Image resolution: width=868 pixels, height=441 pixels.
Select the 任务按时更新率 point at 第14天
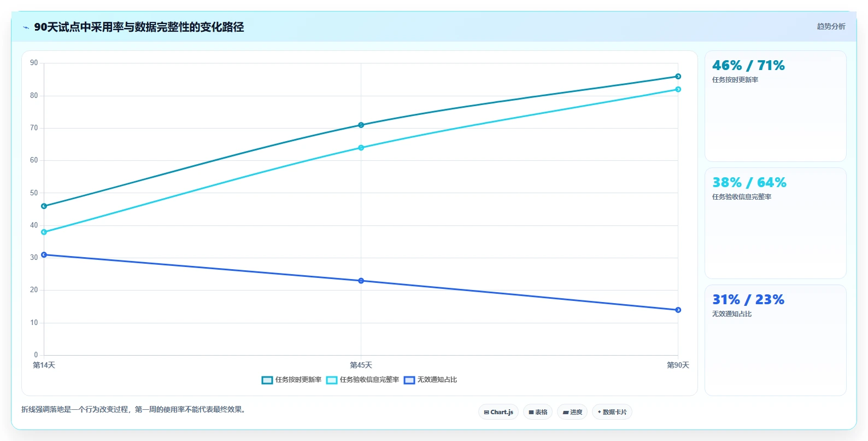[44, 206]
